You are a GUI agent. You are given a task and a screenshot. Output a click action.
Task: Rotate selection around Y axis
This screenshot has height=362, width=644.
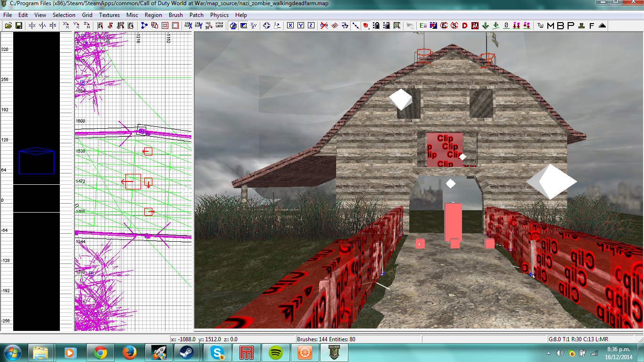coord(76,25)
